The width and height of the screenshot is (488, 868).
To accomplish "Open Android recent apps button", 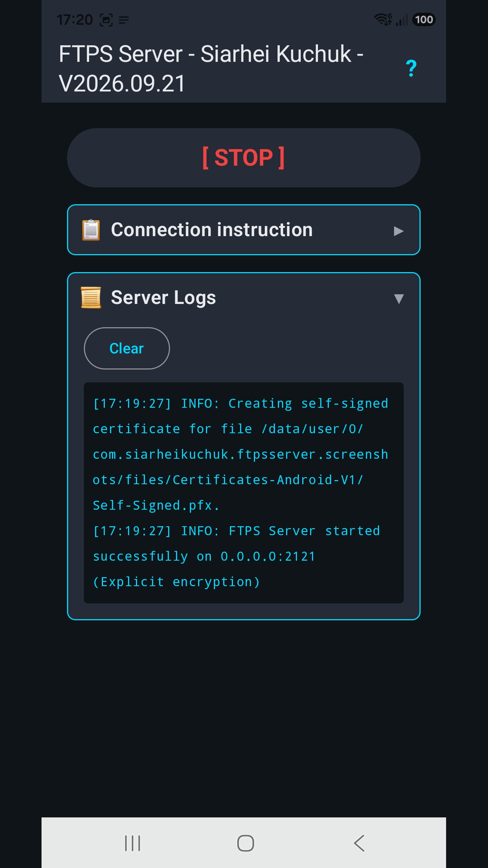I will pyautogui.click(x=133, y=843).
